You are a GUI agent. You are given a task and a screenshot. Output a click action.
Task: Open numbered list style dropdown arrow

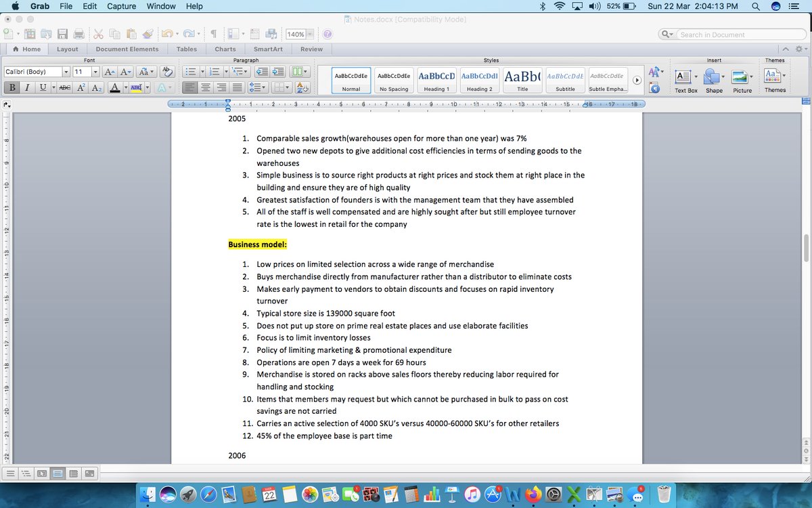pos(226,72)
